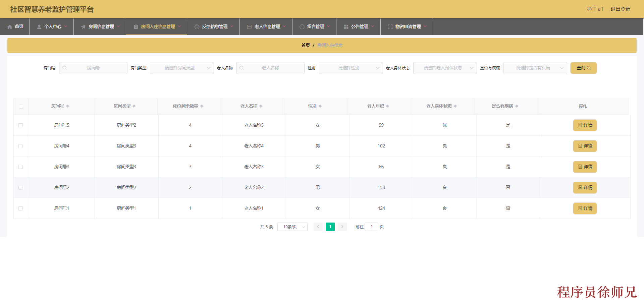Viewport: 644px width, 307px height.
Task: Open the 10条/页 page size dropdown
Action: [292, 227]
